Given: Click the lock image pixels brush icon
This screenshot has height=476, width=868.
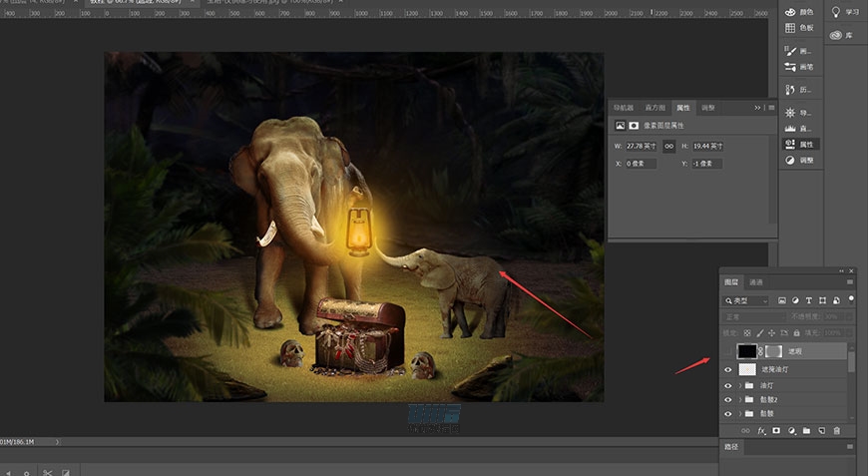Looking at the screenshot, I should click(759, 333).
